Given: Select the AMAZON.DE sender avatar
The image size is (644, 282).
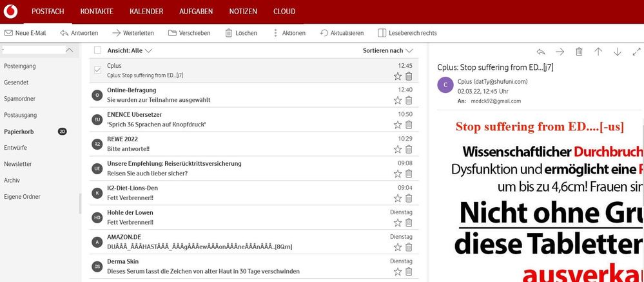Looking at the screenshot, I should (x=97, y=242).
